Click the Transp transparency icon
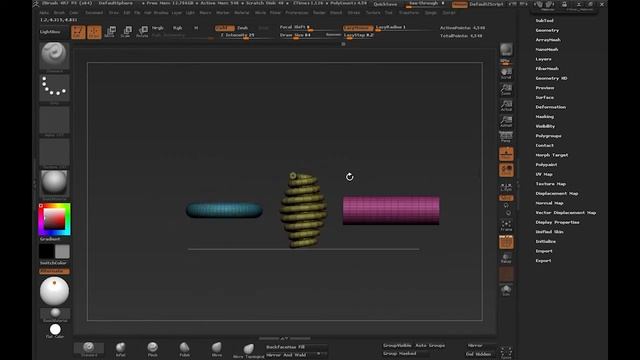 click(506, 258)
